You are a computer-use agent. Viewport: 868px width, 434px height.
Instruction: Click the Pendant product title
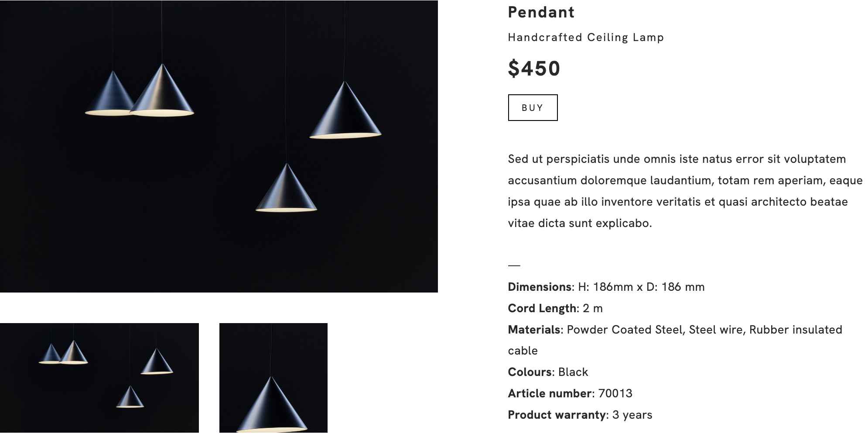541,12
